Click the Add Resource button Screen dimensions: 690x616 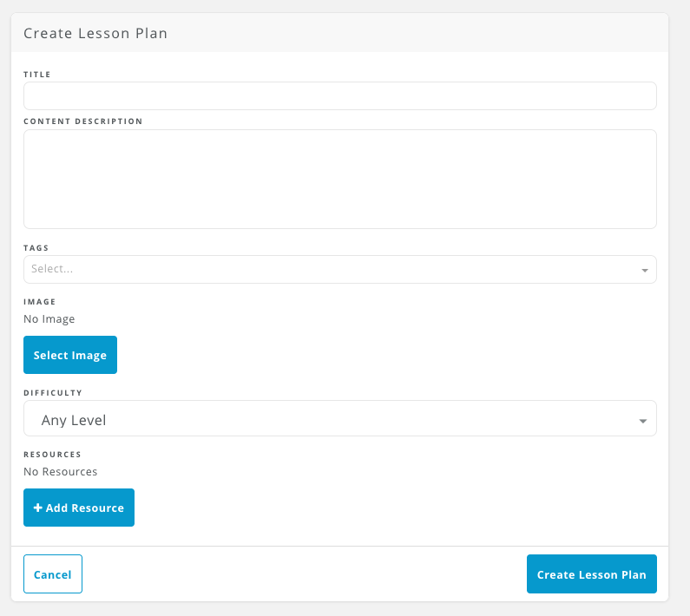(x=79, y=508)
